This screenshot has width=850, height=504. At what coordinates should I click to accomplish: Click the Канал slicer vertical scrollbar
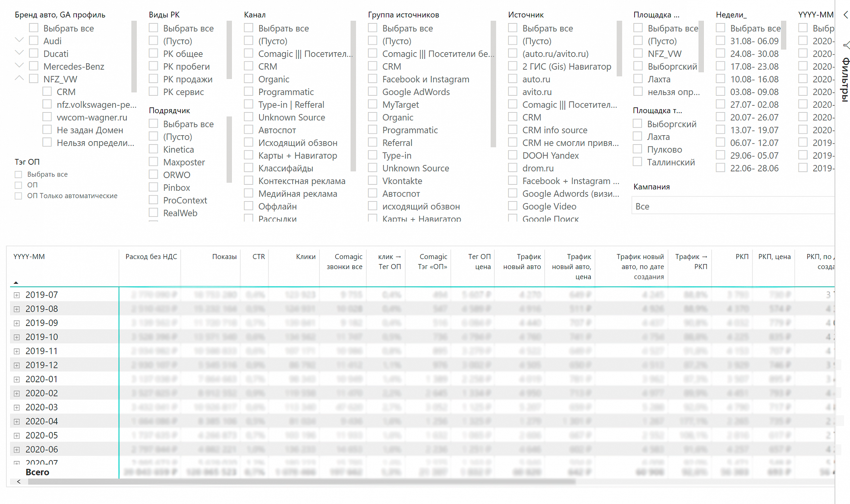tap(353, 96)
